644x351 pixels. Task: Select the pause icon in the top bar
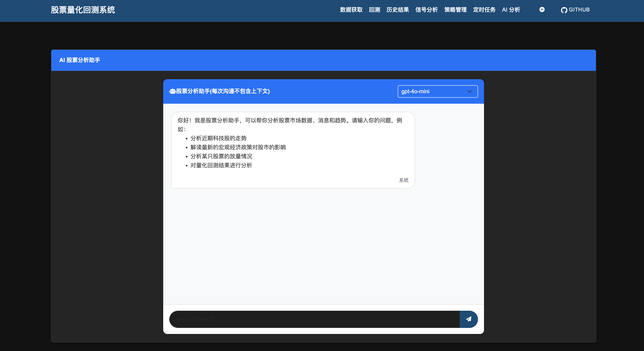click(x=542, y=10)
